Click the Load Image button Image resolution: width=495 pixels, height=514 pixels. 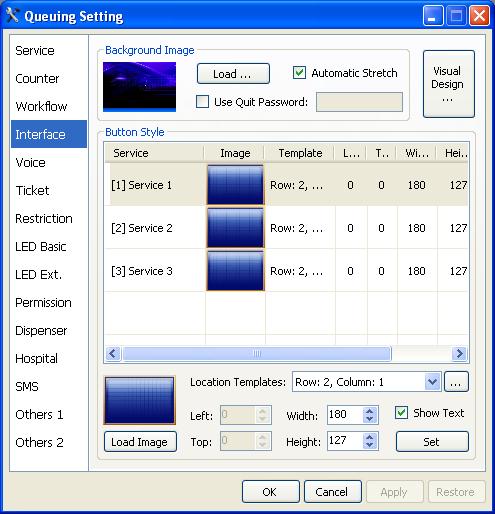(140, 442)
